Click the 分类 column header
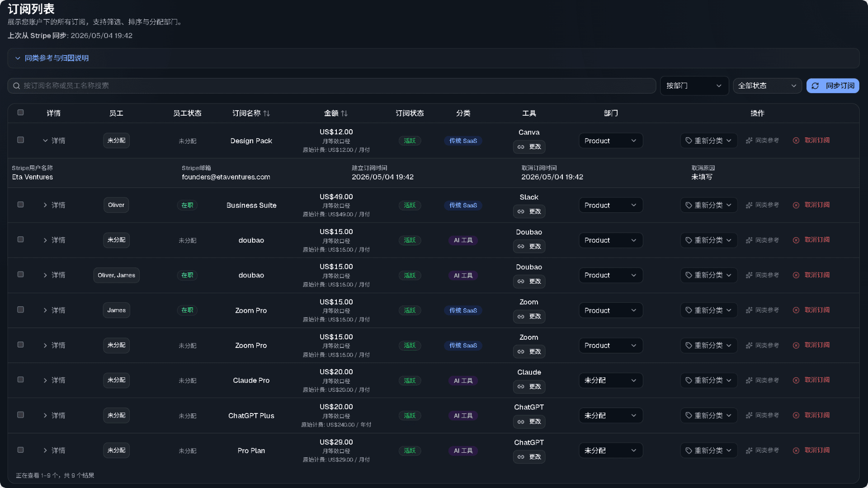Viewport: 868px width, 488px height. point(463,113)
